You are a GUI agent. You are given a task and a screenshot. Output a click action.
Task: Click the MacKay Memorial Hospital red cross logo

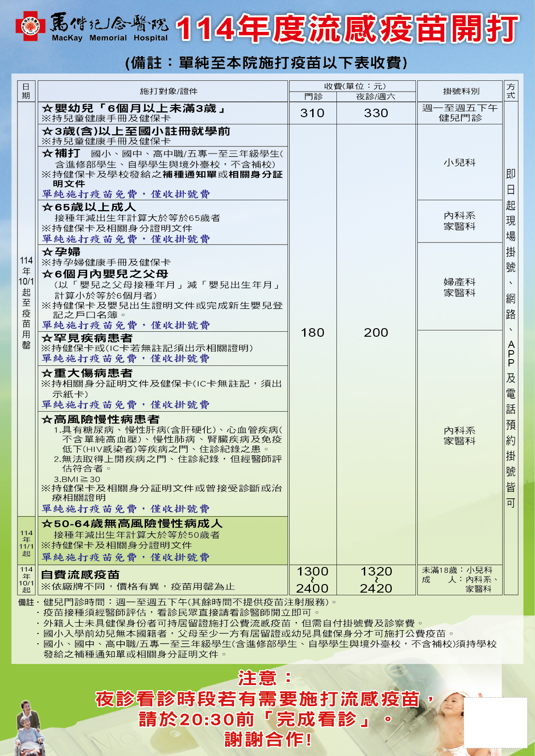(x=30, y=26)
